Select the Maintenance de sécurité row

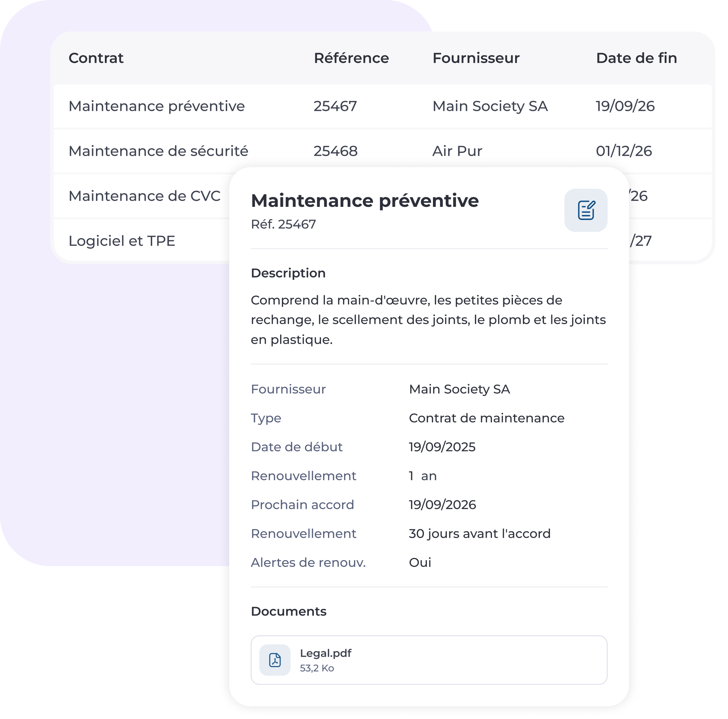[383, 151]
